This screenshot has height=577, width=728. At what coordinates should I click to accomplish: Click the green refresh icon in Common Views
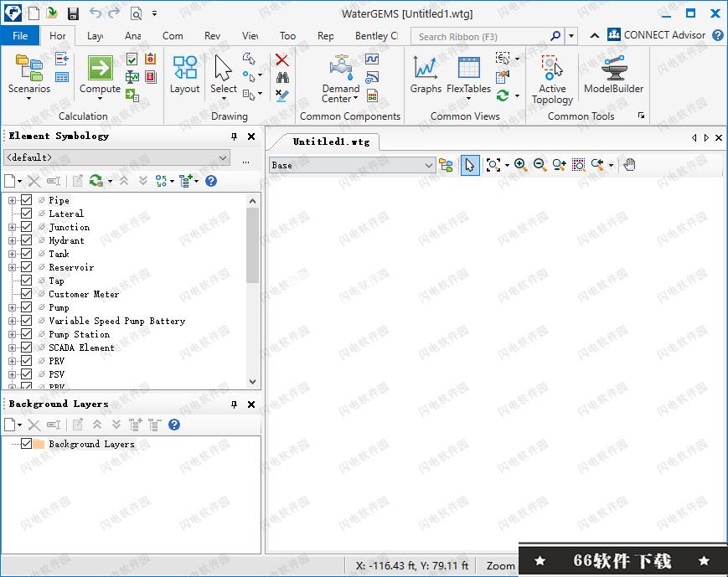pos(503,95)
